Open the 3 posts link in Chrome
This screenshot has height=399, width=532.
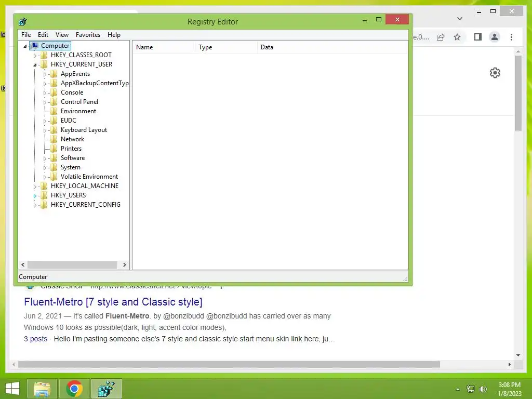pos(36,339)
